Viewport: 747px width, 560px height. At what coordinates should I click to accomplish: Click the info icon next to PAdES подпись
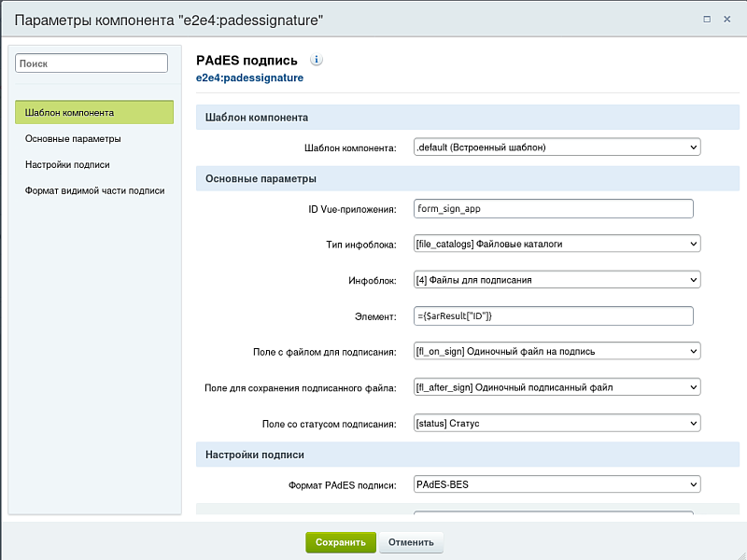click(317, 60)
